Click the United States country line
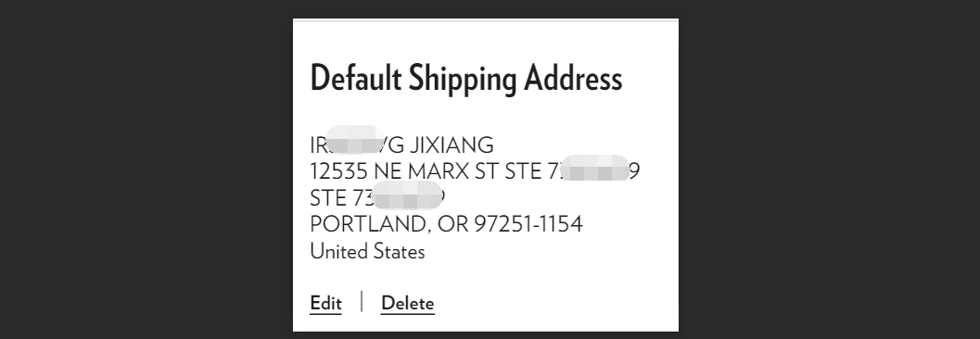 tap(367, 252)
